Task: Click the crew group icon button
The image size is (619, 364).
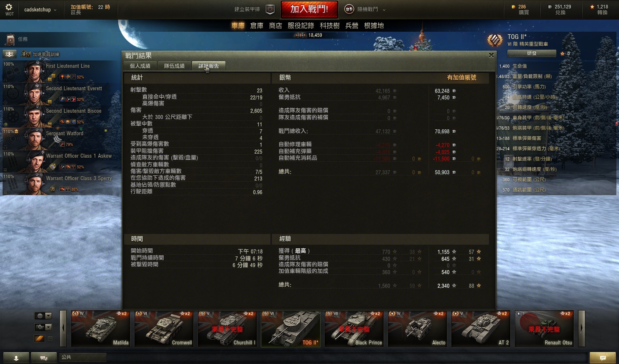Action: point(10,54)
